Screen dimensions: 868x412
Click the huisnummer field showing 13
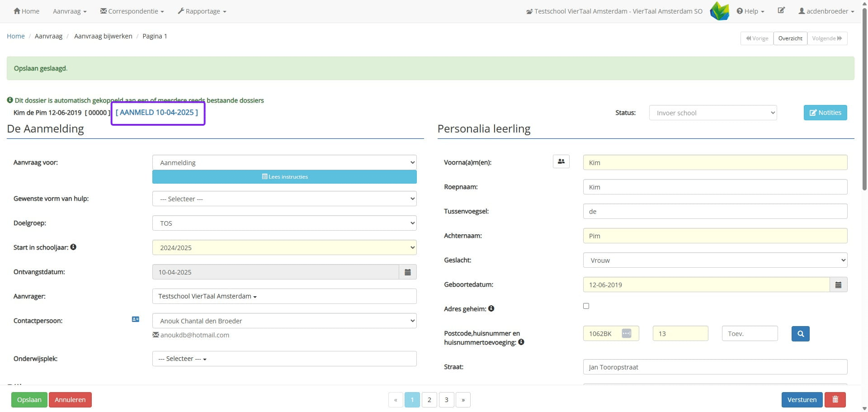point(680,333)
